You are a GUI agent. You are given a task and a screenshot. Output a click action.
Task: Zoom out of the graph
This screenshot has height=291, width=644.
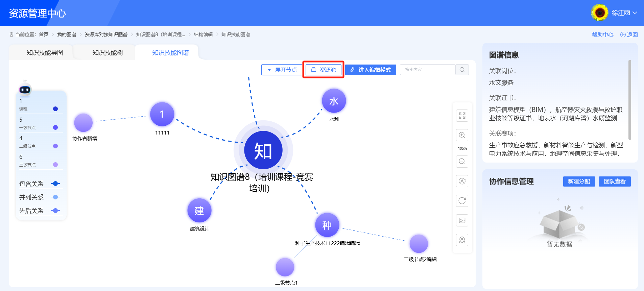click(x=462, y=162)
